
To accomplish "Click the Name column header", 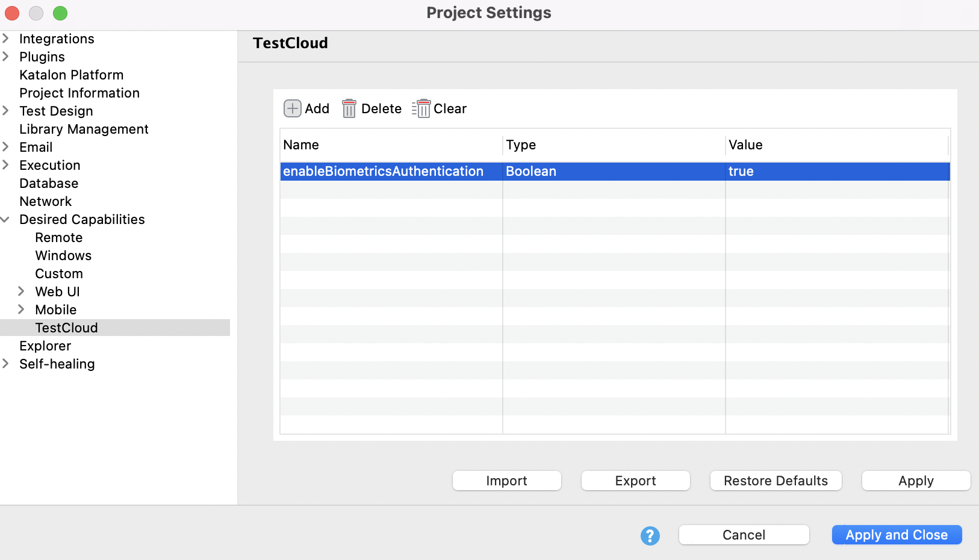I will (x=391, y=145).
